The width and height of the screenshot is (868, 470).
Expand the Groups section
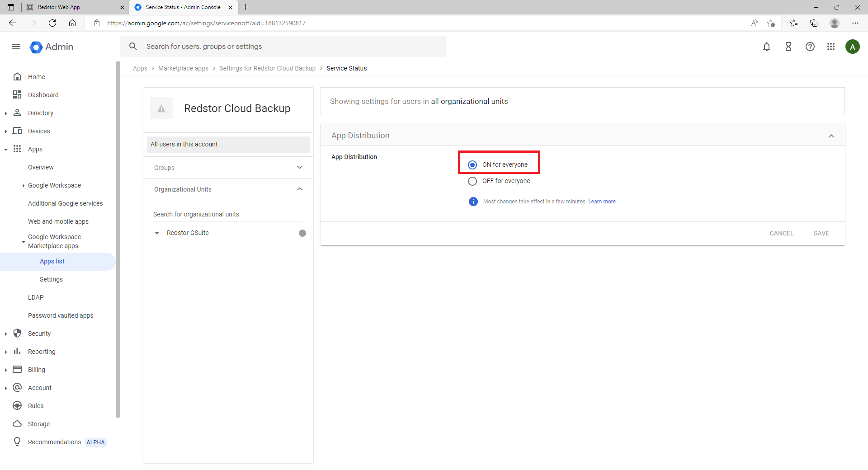point(300,167)
